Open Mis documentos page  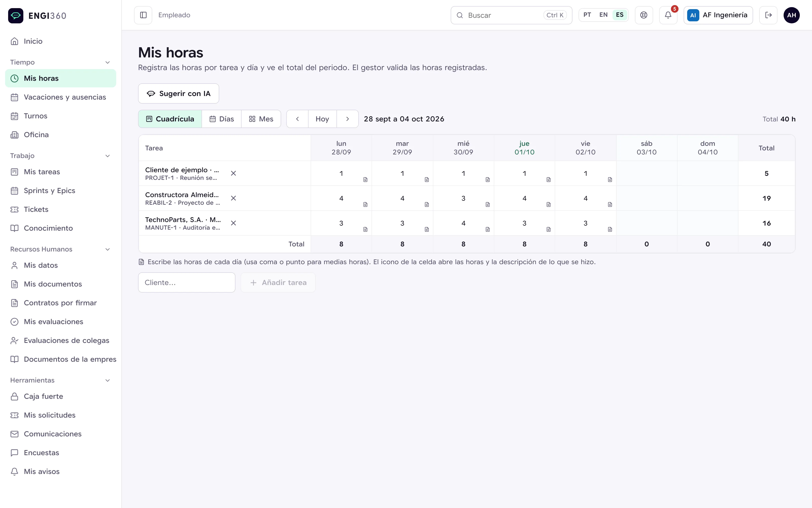(61, 284)
